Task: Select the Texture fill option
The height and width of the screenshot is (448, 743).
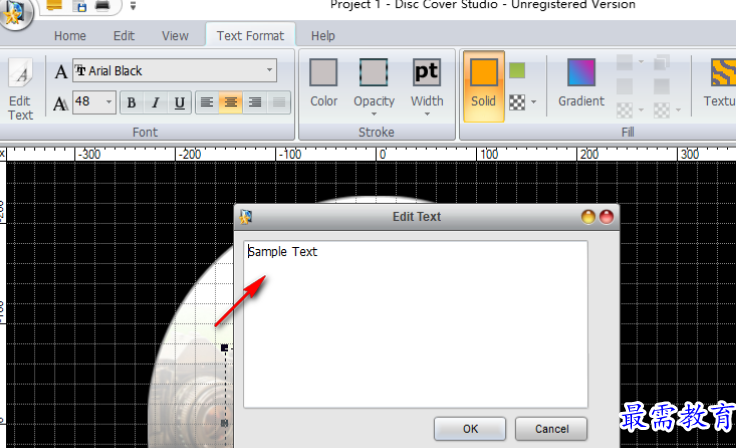Action: 720,83
